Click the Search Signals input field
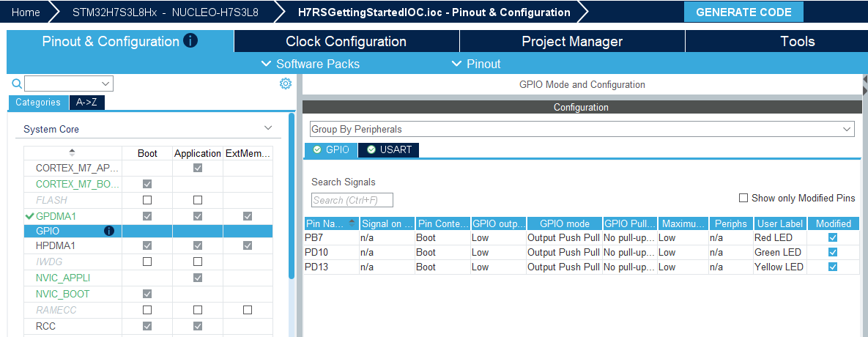The image size is (868, 337). [352, 200]
